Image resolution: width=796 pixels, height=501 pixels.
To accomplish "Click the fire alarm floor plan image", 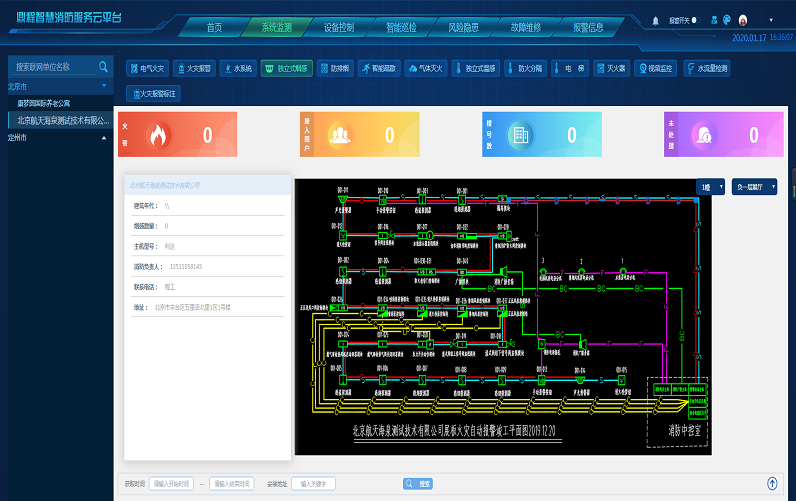I will (503, 317).
